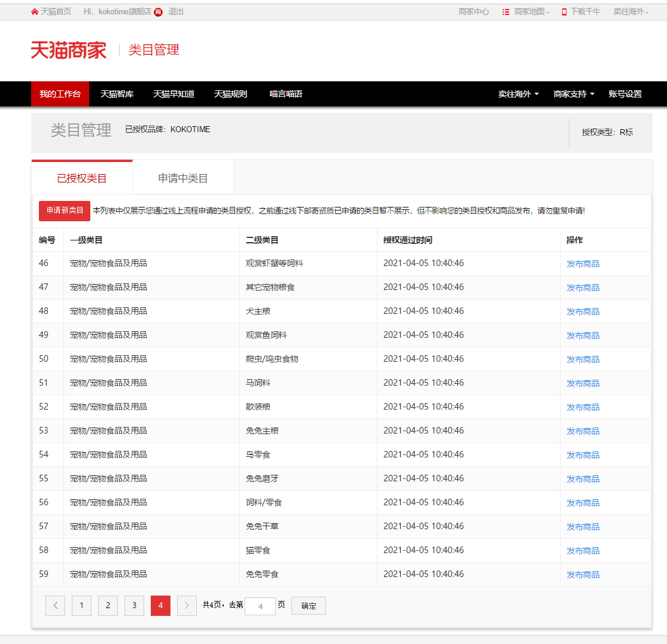Open the 商家支持 dropdown menu
Viewport: 667px width, 644px height.
point(574,94)
